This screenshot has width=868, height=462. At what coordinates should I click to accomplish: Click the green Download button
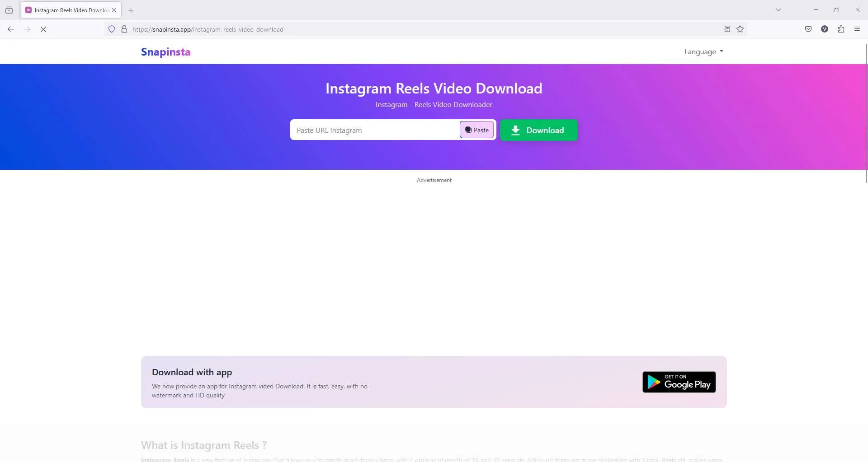538,130
